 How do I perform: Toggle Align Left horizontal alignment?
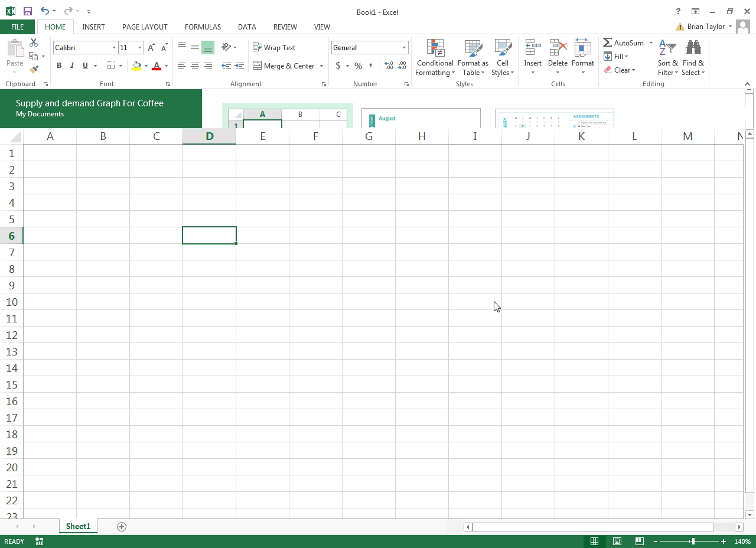(x=182, y=66)
